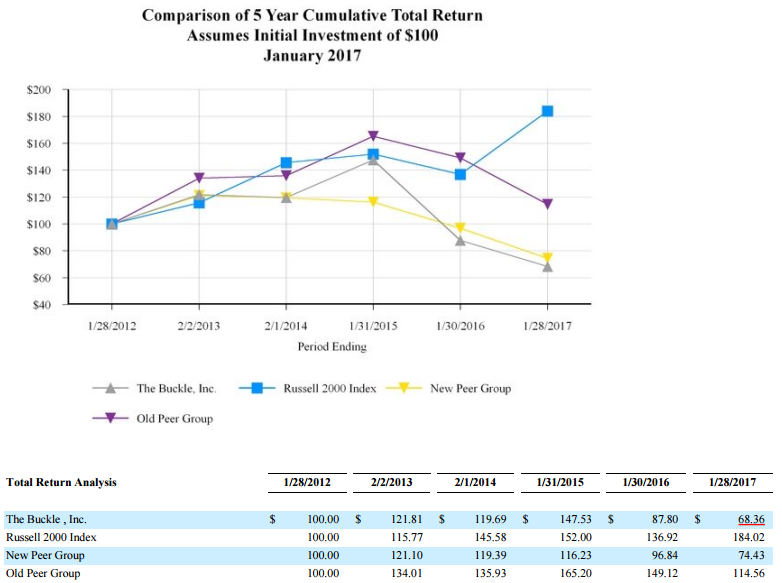Select New Peer Group yellow marker at 1/28/2017
Viewport: 782px width, 583px height.
coord(547,258)
